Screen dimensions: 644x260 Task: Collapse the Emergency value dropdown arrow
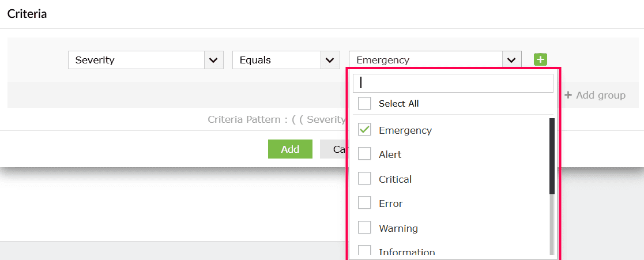(x=511, y=60)
